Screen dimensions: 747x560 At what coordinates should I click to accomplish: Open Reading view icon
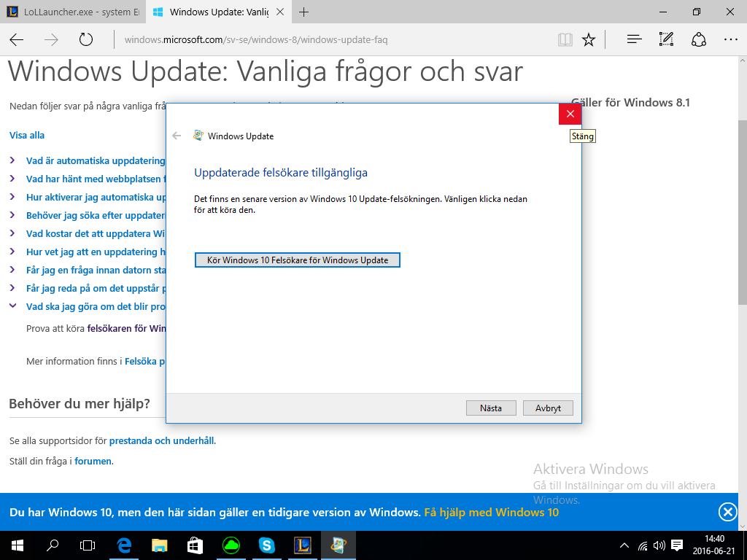point(565,39)
